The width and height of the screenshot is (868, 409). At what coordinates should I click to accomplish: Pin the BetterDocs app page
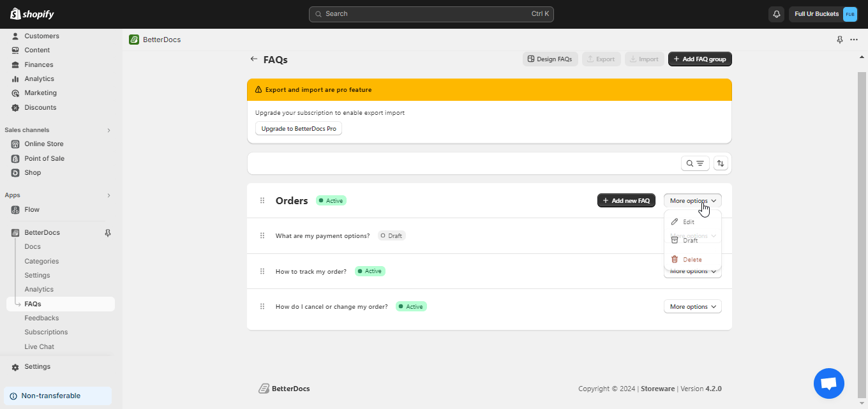839,40
